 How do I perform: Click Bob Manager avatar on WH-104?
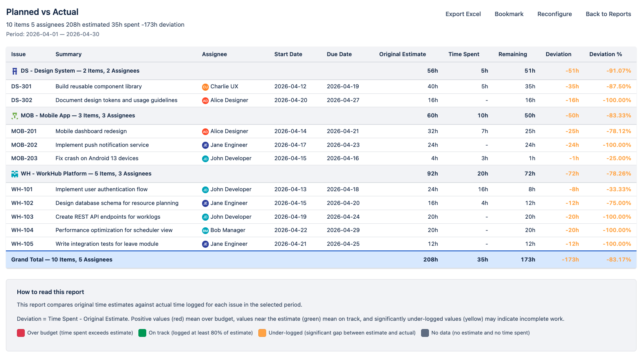click(x=205, y=230)
